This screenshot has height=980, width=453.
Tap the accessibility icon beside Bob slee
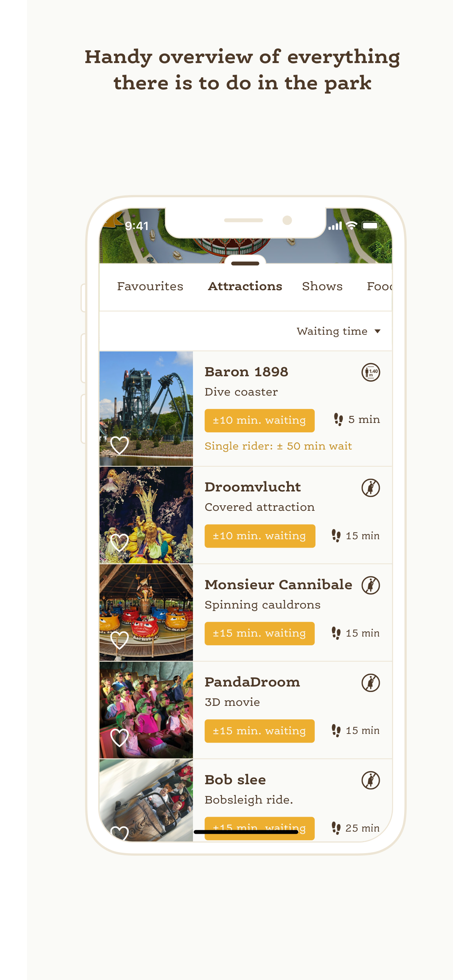point(371,780)
